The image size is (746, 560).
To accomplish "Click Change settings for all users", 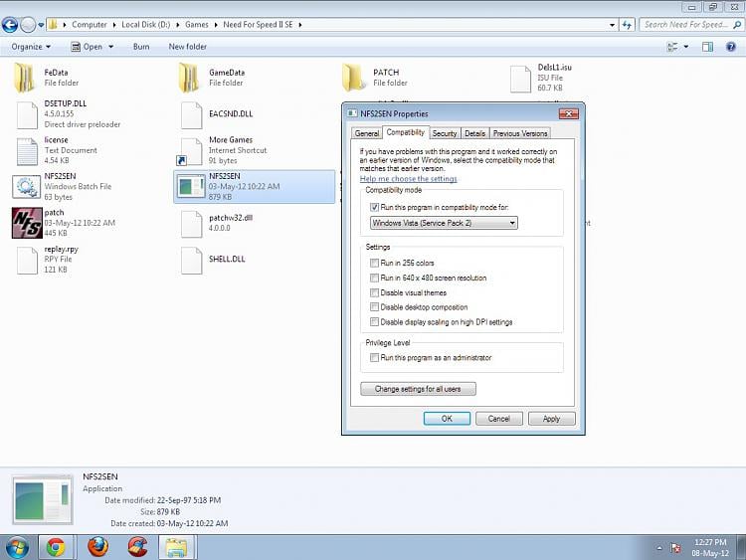I will point(418,389).
